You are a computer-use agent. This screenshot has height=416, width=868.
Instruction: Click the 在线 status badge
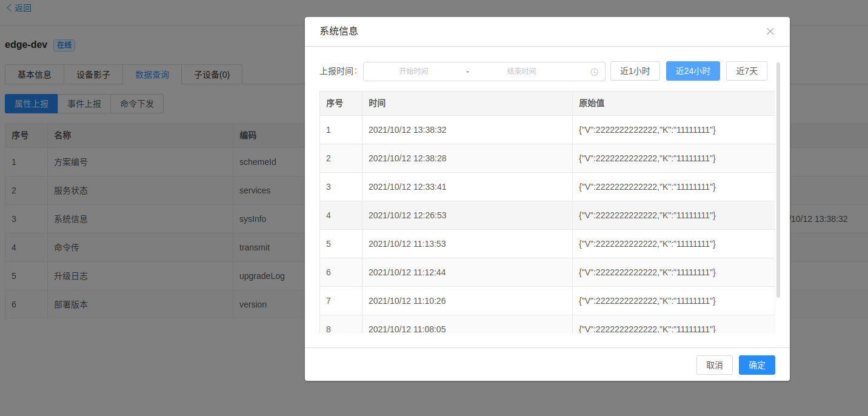click(64, 45)
